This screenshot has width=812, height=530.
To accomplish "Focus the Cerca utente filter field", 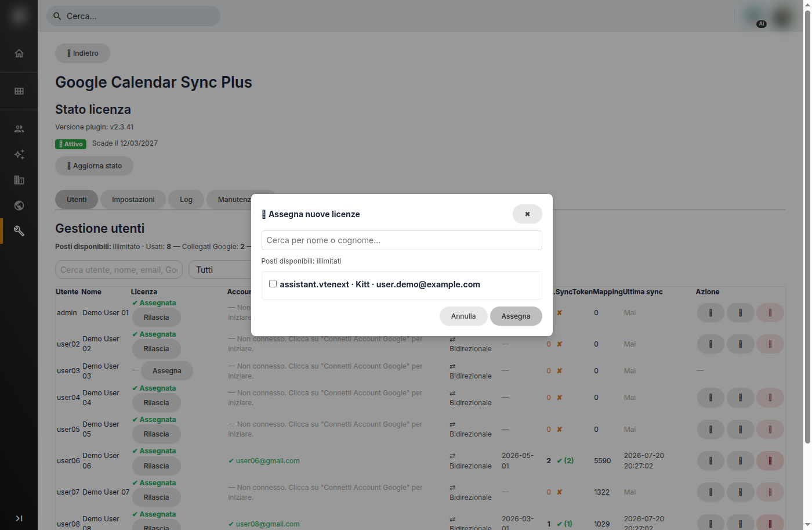I will [x=119, y=270].
